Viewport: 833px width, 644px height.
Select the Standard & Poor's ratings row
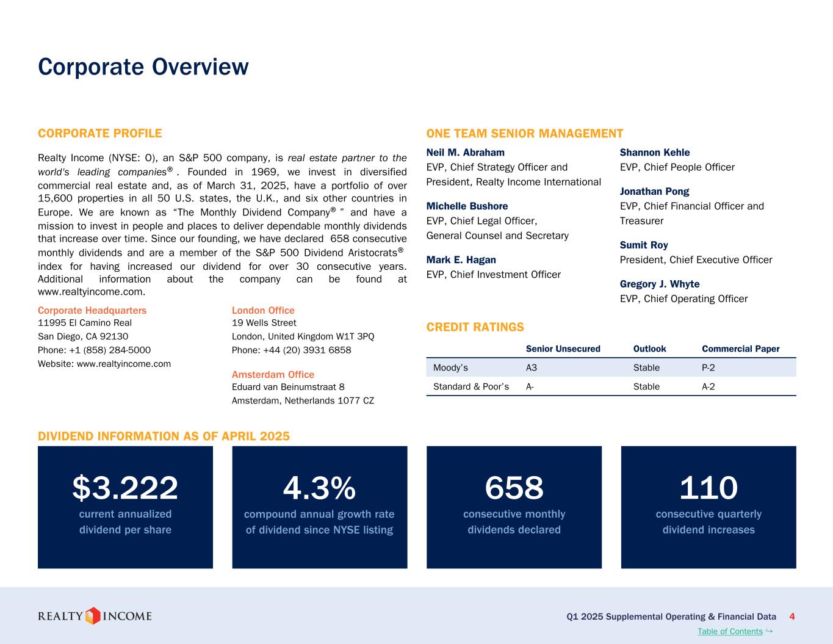coord(610,386)
